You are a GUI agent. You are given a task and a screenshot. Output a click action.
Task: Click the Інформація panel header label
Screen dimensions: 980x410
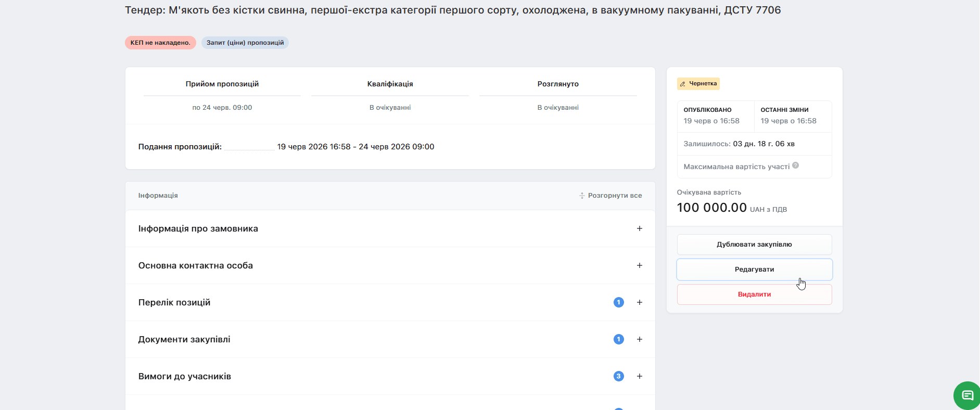click(x=158, y=196)
